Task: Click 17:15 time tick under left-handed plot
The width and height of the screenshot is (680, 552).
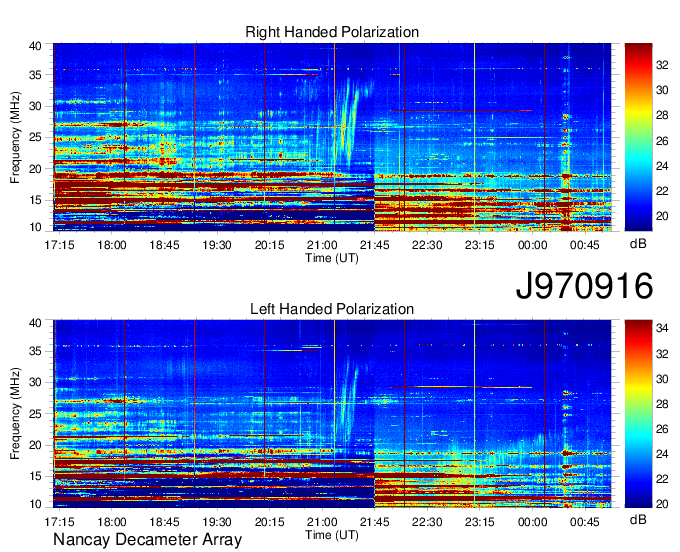Action: (x=59, y=522)
